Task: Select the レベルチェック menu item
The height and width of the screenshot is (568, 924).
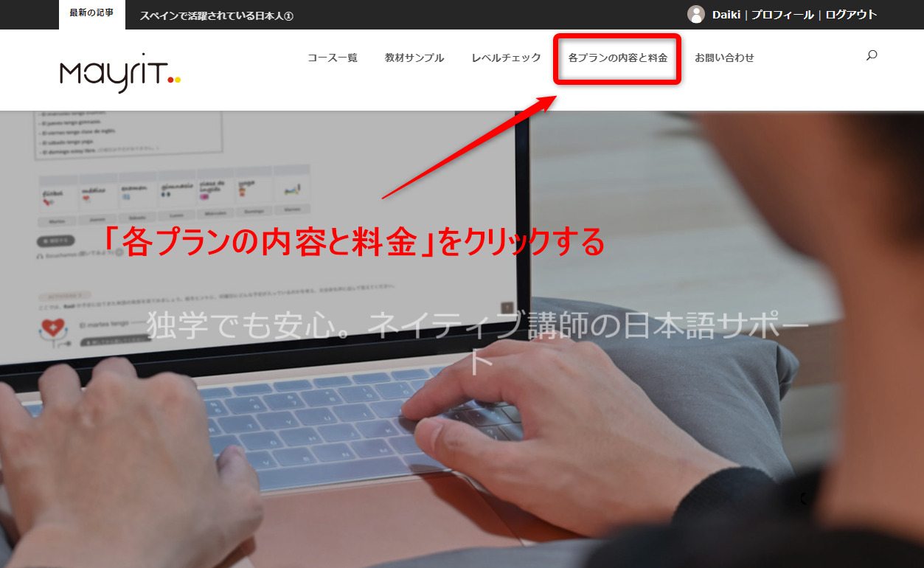Action: pyautogui.click(x=507, y=58)
